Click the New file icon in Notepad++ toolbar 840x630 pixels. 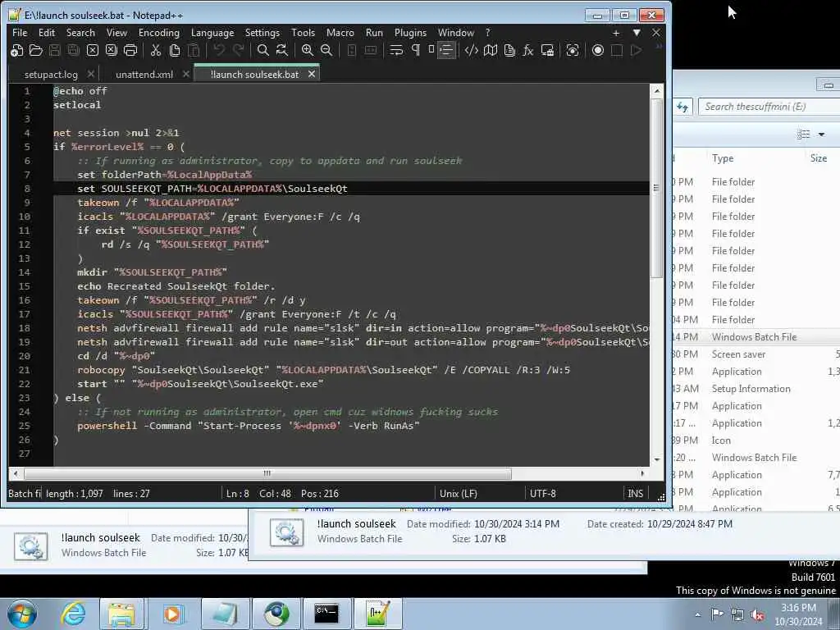[x=16, y=50]
